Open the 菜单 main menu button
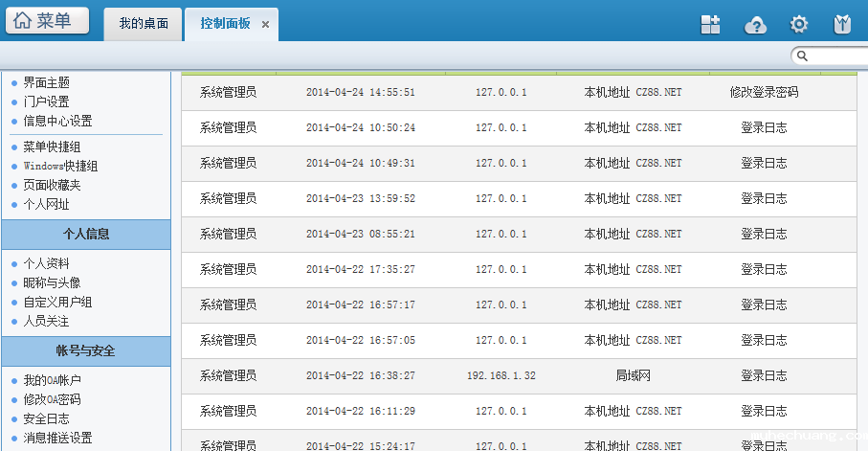The width and height of the screenshot is (868, 451). (x=48, y=21)
